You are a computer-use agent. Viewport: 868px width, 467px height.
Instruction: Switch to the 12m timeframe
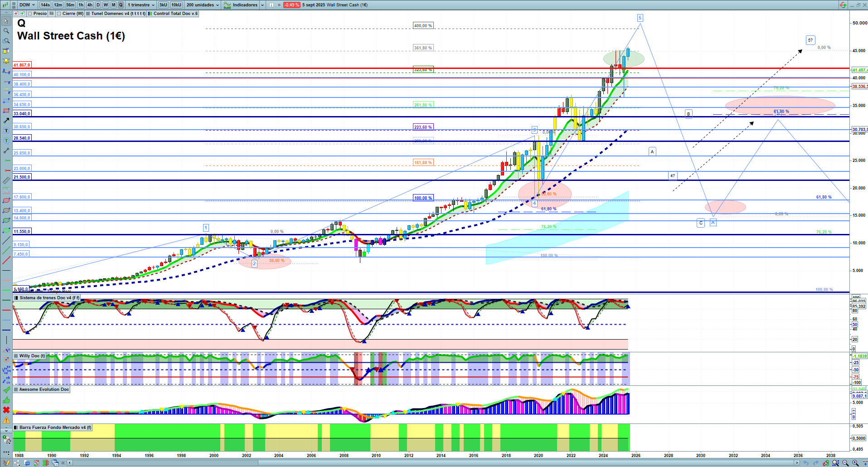pyautogui.click(x=58, y=5)
